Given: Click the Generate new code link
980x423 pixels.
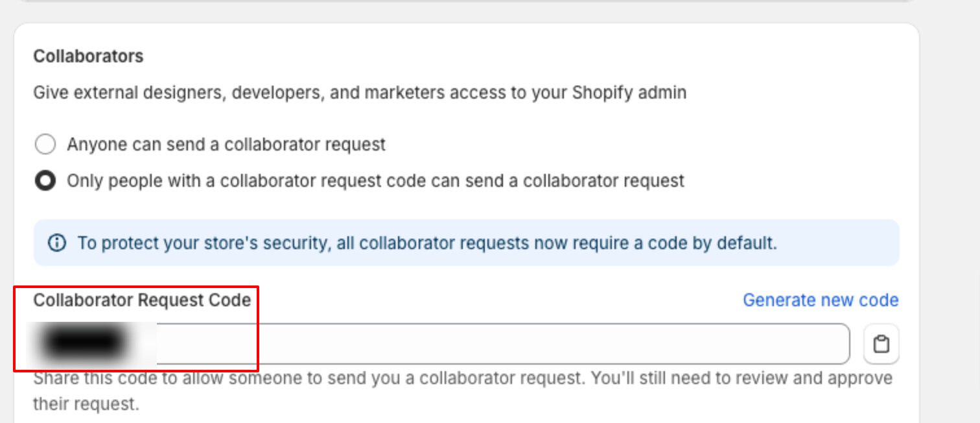Looking at the screenshot, I should (x=821, y=300).
